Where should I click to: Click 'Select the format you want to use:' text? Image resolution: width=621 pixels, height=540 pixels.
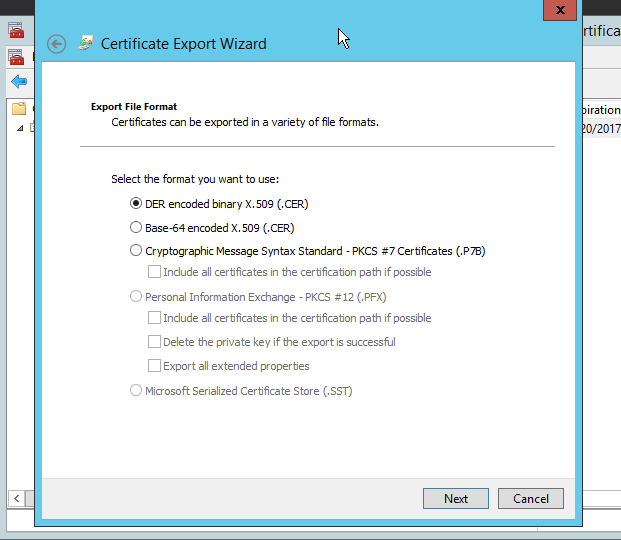point(195,179)
